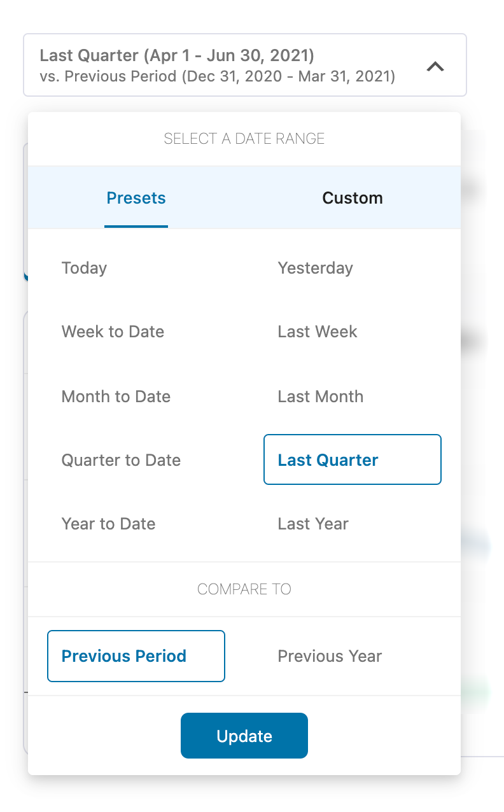Switch to the Custom tab

point(353,198)
